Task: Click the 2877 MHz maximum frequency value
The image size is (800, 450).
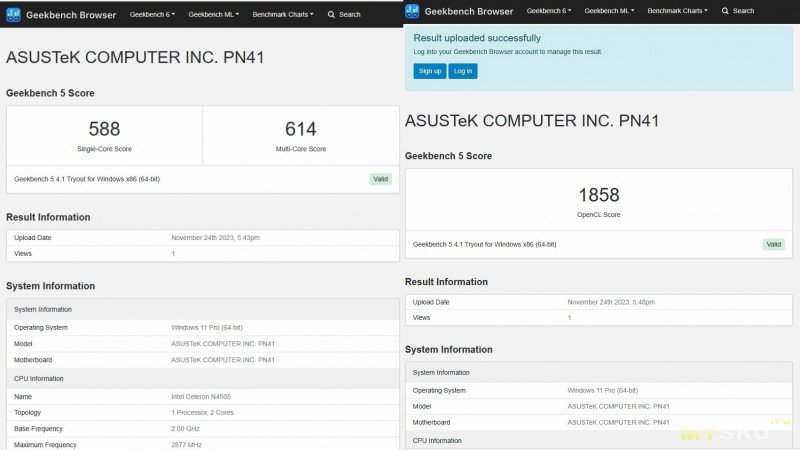Action: [x=186, y=445]
